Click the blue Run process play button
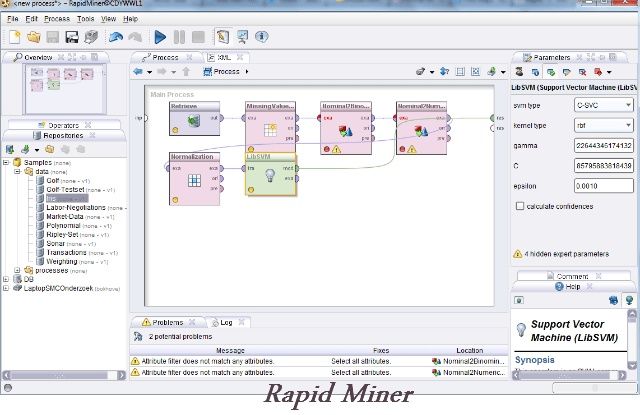 [159, 37]
